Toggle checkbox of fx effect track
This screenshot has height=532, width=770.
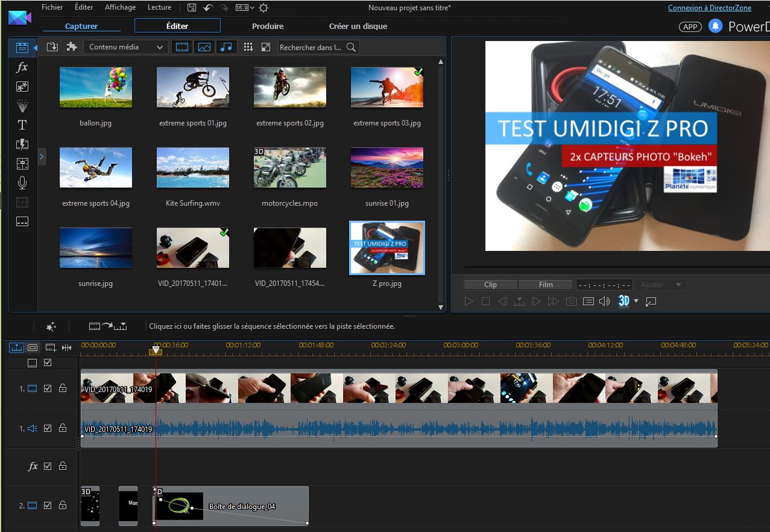48,466
